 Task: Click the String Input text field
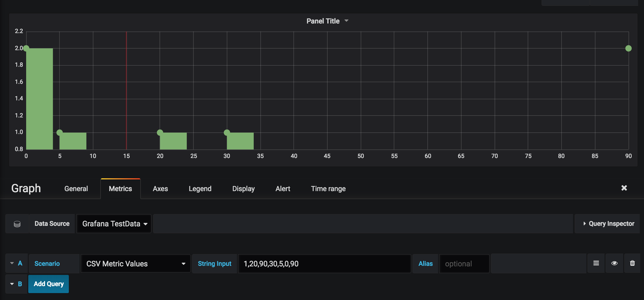(324, 264)
